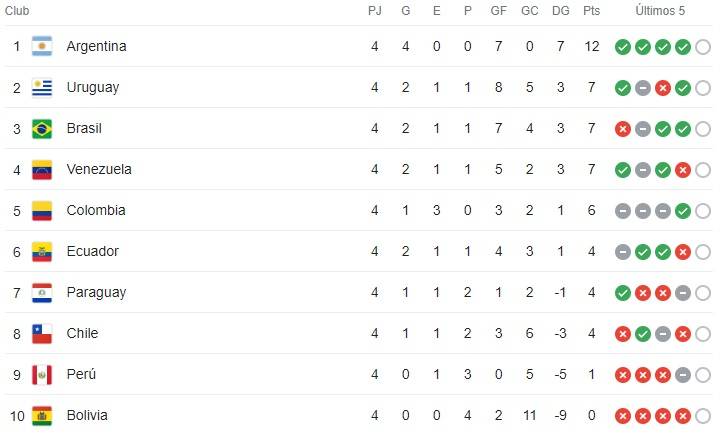Open the Colombia team link

(96, 210)
